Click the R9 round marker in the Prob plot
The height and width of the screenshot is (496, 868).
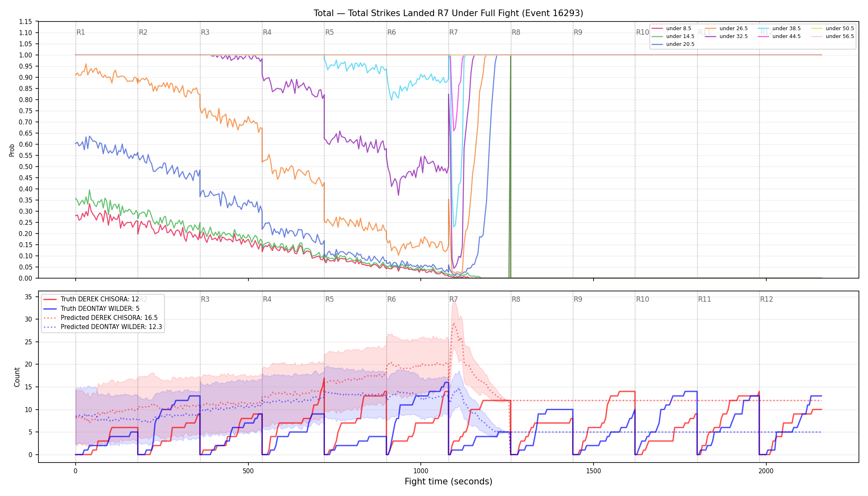click(x=578, y=32)
